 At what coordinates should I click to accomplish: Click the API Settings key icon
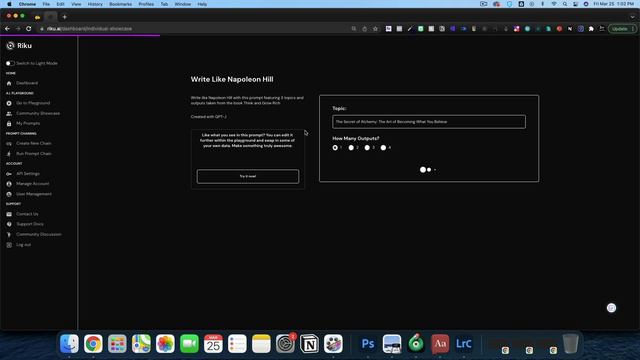pos(9,174)
